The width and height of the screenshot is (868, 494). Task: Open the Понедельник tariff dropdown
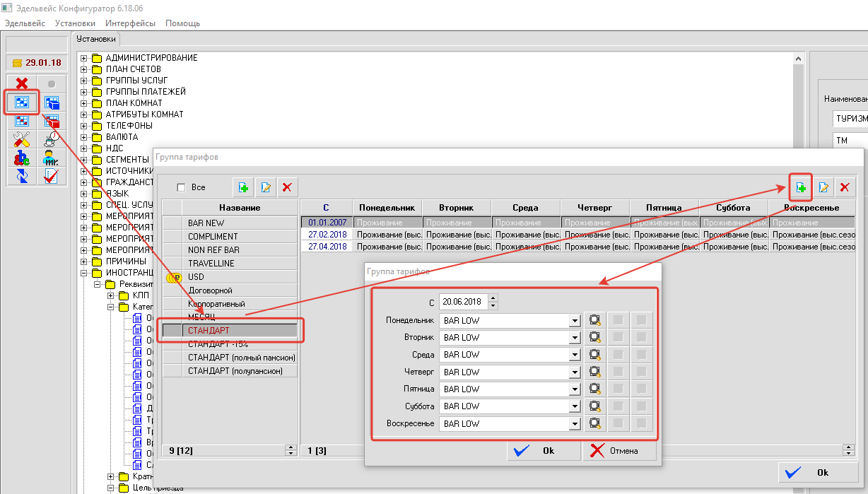pos(574,320)
